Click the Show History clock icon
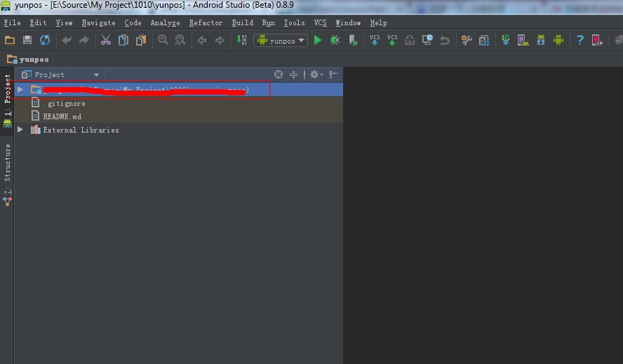Viewport: 623px width, 364px height. [427, 40]
